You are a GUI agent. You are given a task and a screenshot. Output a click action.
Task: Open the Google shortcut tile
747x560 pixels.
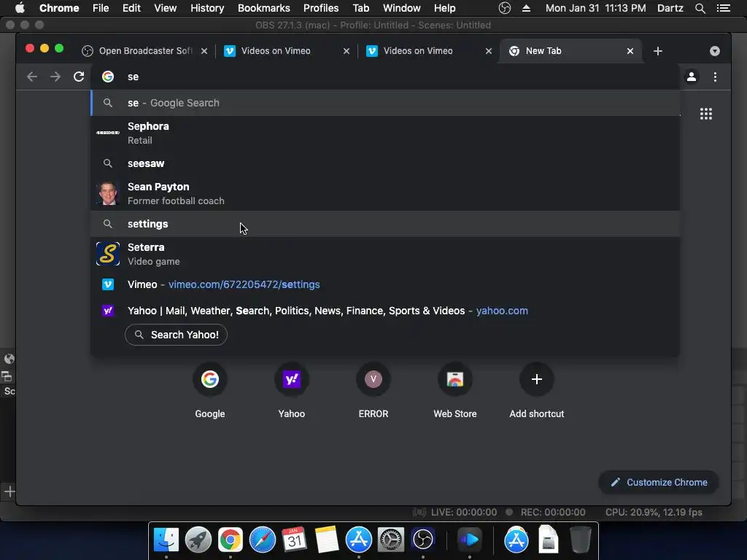point(209,392)
